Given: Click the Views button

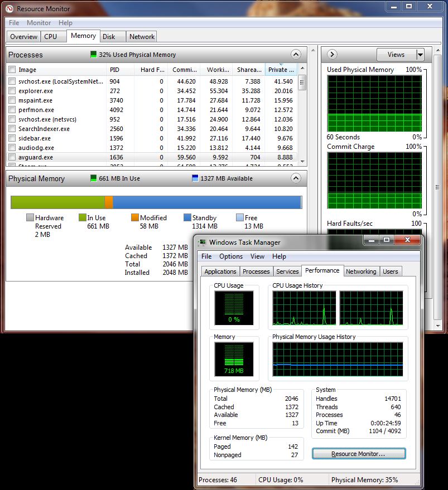Looking at the screenshot, I should (x=397, y=55).
